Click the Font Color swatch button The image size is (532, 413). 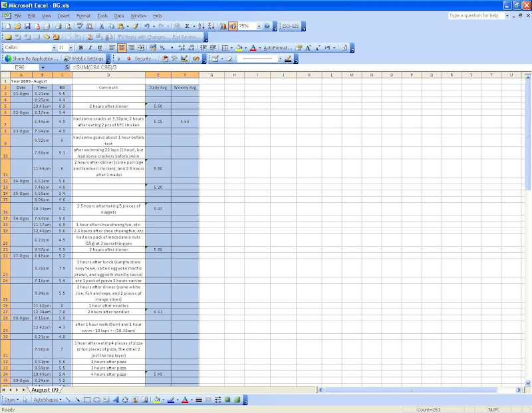253,48
